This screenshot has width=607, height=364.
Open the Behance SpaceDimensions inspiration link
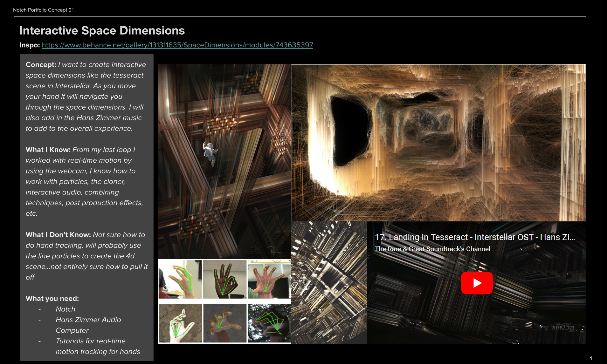pyautogui.click(x=177, y=45)
